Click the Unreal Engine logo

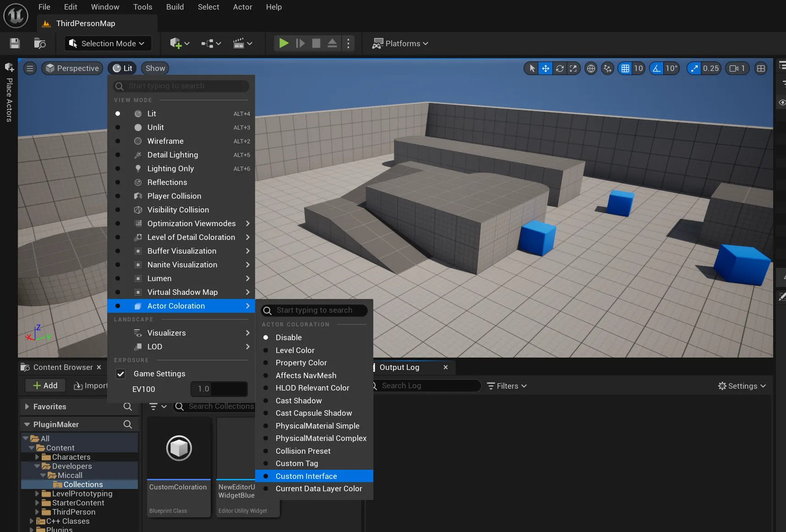tap(16, 16)
